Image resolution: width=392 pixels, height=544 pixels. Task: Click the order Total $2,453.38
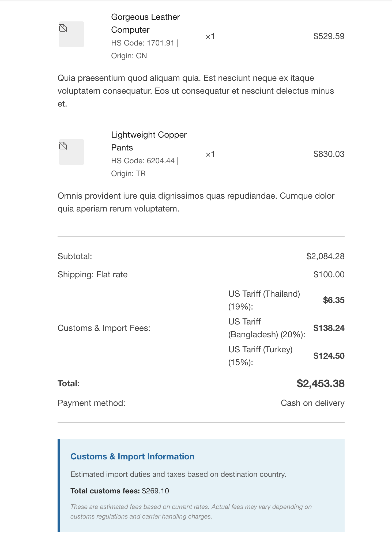(x=321, y=383)
